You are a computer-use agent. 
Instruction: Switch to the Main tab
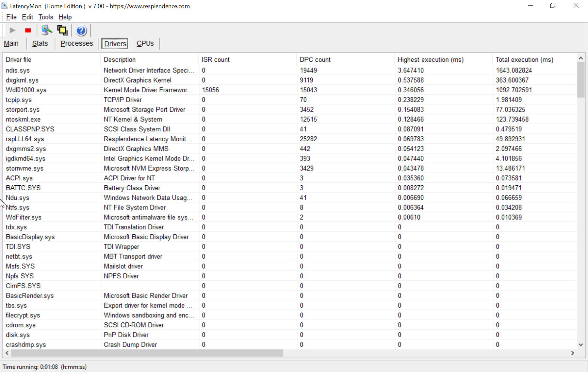(x=11, y=43)
